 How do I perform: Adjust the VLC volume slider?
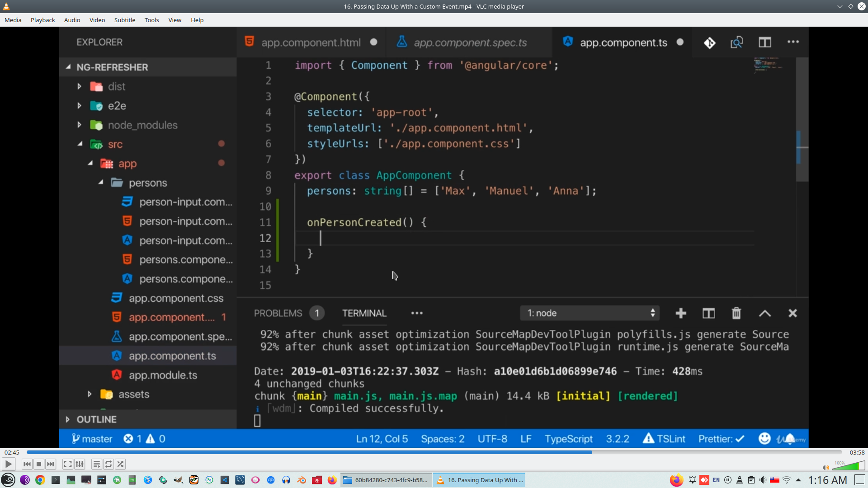tap(848, 466)
